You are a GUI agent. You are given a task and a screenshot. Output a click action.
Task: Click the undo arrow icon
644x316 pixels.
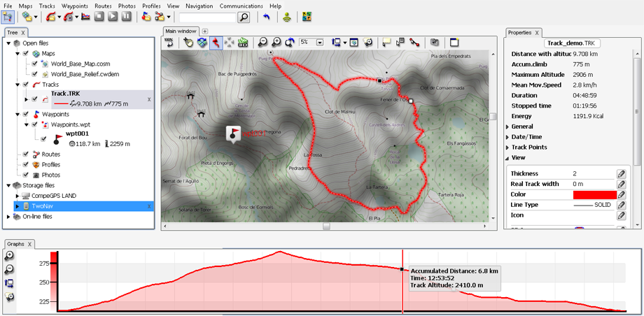[266, 17]
